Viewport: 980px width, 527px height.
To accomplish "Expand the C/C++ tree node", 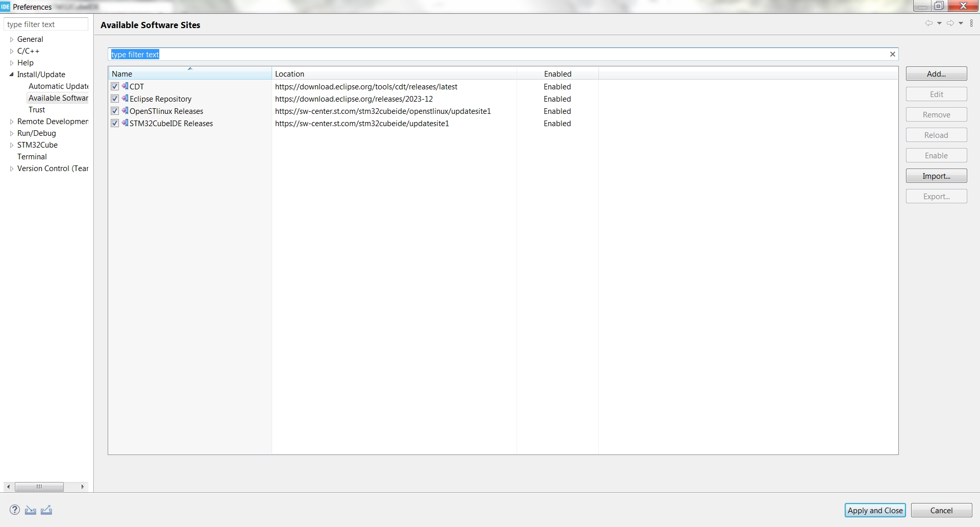I will [12, 51].
